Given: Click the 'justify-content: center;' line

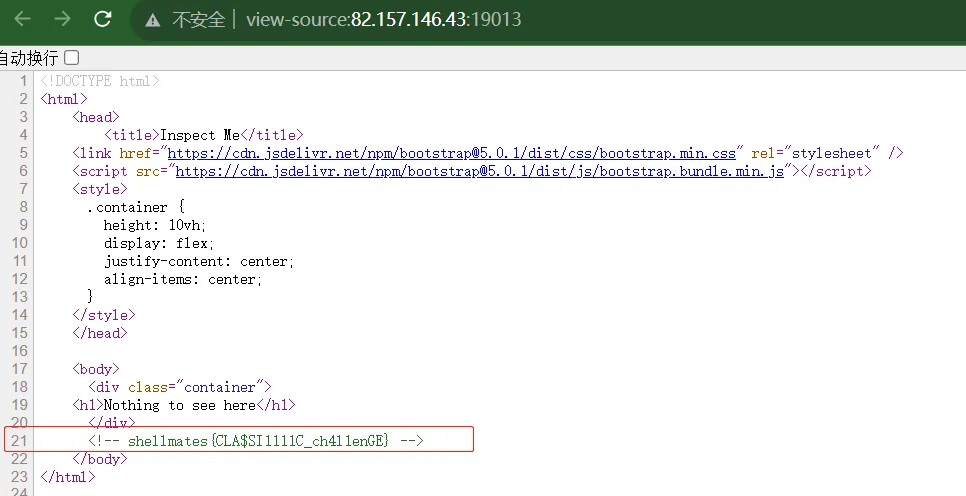Looking at the screenshot, I should (x=199, y=261).
